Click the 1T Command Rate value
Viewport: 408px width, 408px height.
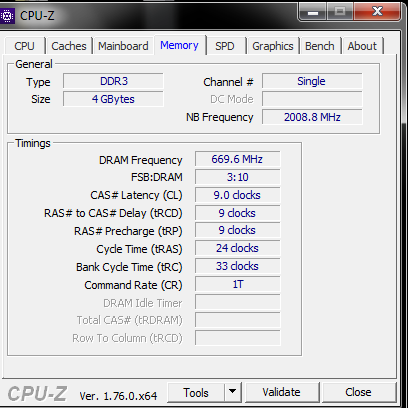coord(237,284)
